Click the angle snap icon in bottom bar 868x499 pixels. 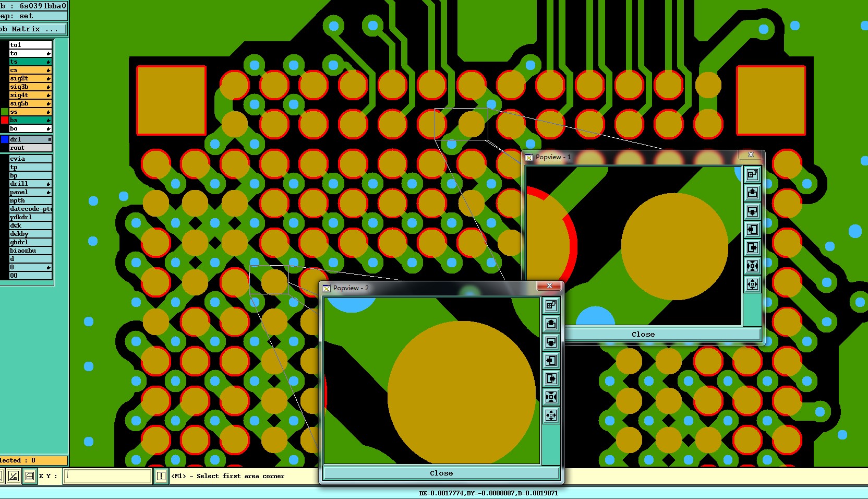pos(14,476)
